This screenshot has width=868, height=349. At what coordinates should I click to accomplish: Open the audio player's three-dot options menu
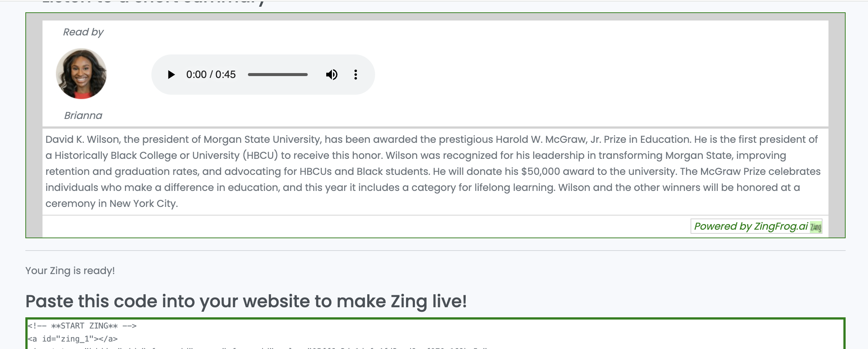[x=356, y=75]
